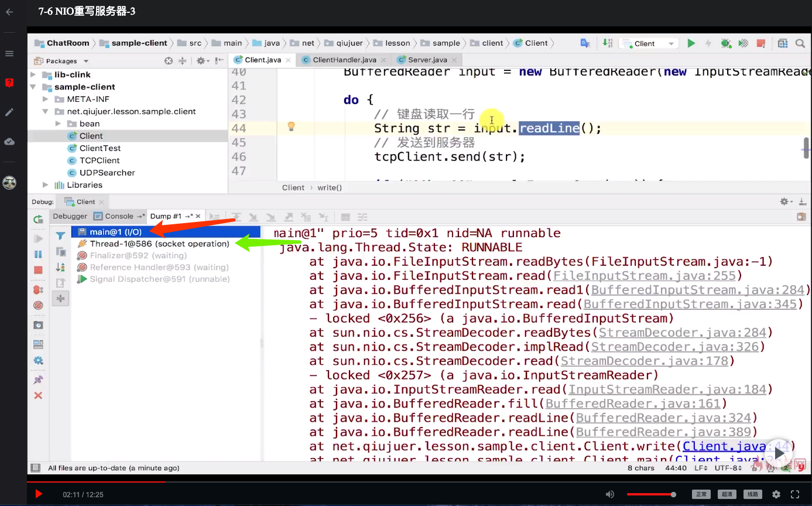Image resolution: width=812 pixels, height=506 pixels.
Task: Open the BufferedReader.java:324 stack trace link
Action: tap(663, 418)
